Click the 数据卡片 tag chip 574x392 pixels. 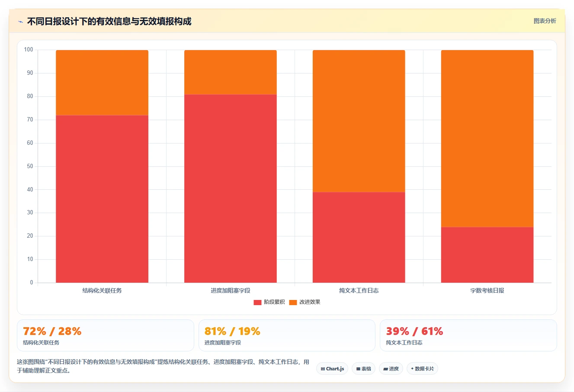tap(422, 369)
